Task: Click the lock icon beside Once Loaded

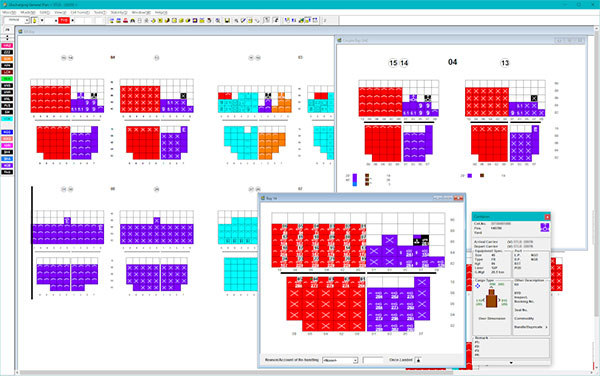Action: click(x=418, y=360)
